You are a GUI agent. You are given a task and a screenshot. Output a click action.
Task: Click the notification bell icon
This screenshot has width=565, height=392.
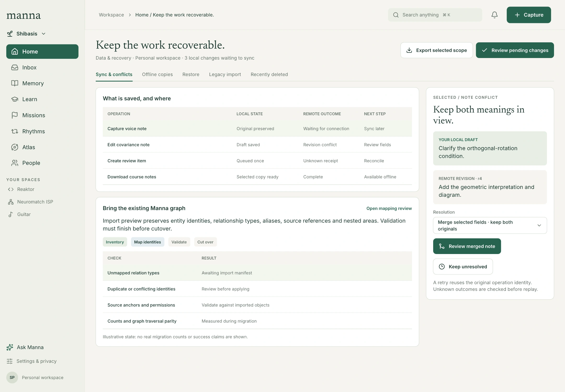[494, 15]
